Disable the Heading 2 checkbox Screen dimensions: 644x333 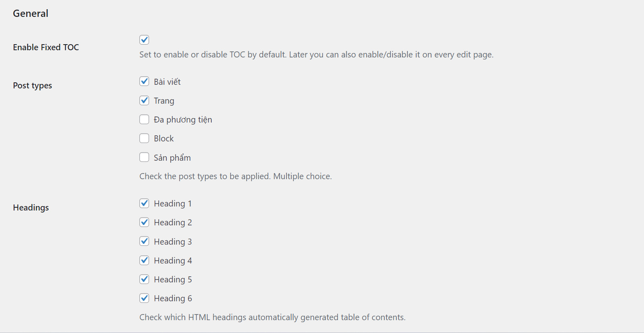pyautogui.click(x=144, y=222)
